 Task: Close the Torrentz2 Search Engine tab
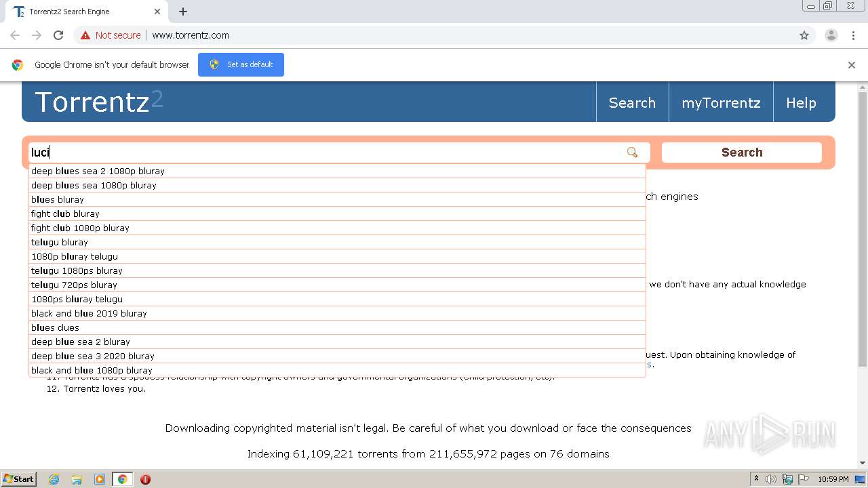[x=157, y=12]
